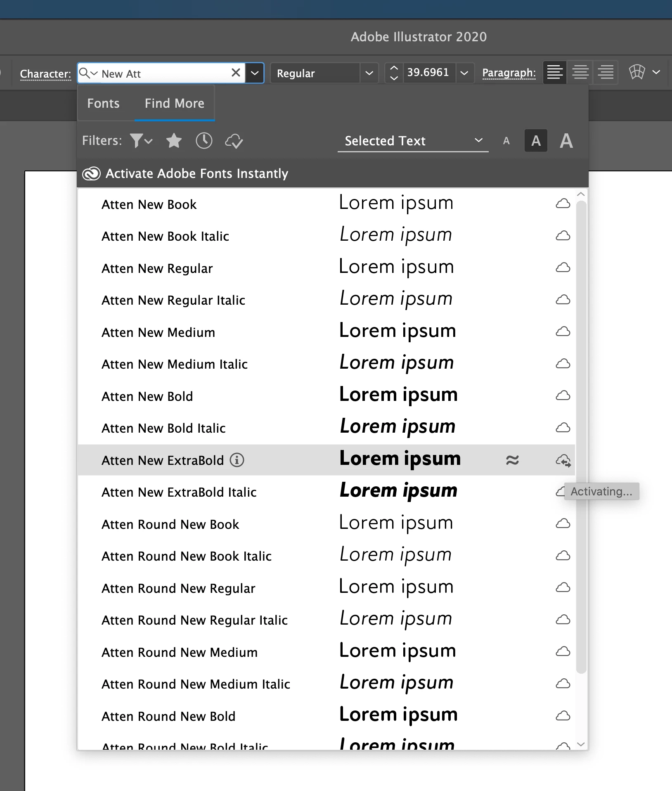This screenshot has width=672, height=791.
Task: Select the Atten New Regular font
Action: coord(326,268)
